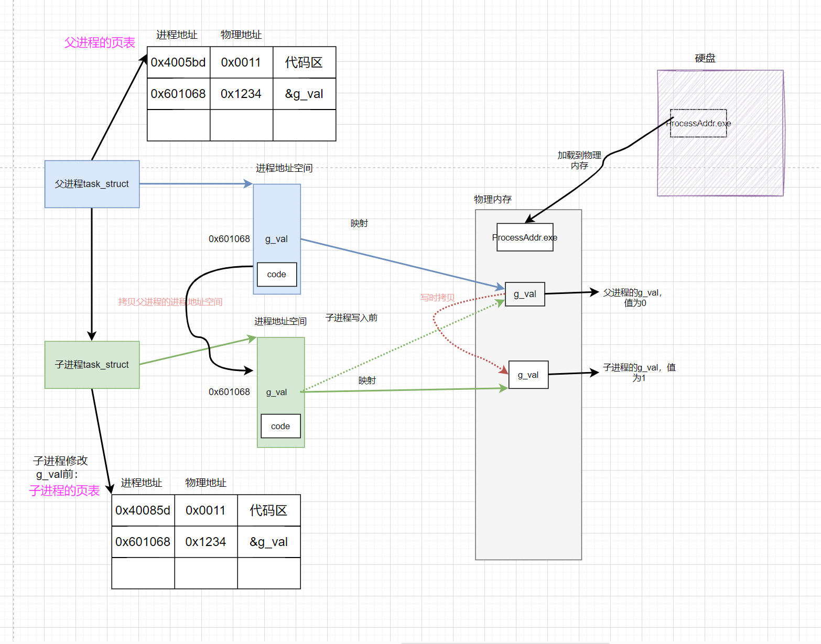Screen dimensions: 821x644
Task: Select the 子进程task_struct green box
Action: click(x=92, y=365)
